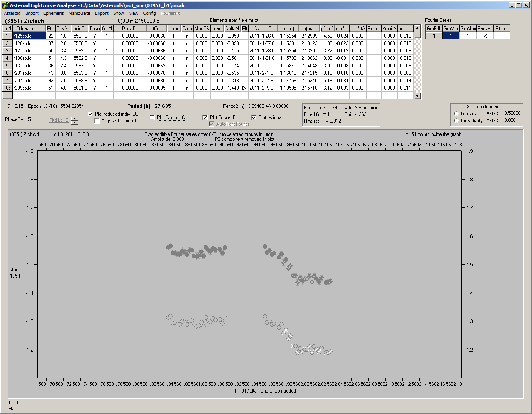The width and height of the screenshot is (532, 414).
Task: Toggle Plot reduced indiv. LC checkbox
Action: click(x=90, y=114)
